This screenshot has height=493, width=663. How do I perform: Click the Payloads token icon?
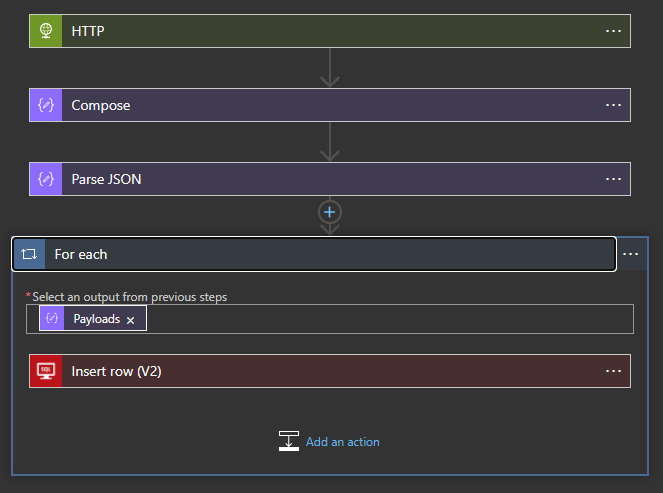(52, 318)
